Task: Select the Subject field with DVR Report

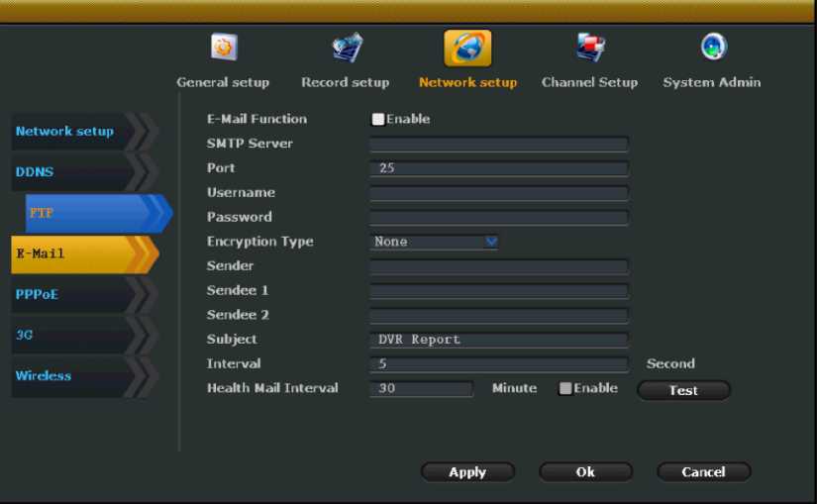Action: pyautogui.click(x=499, y=340)
